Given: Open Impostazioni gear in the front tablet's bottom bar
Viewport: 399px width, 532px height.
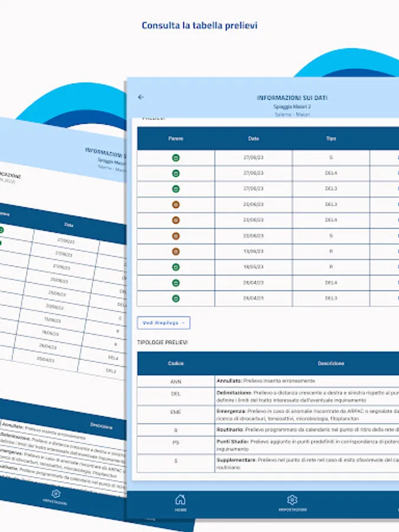Looking at the screenshot, I should (x=292, y=503).
